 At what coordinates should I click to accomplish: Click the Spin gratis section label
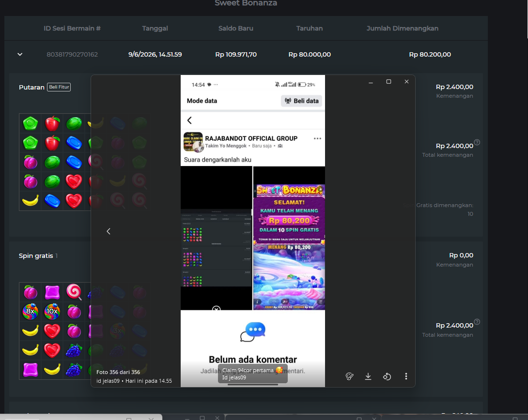coord(36,255)
